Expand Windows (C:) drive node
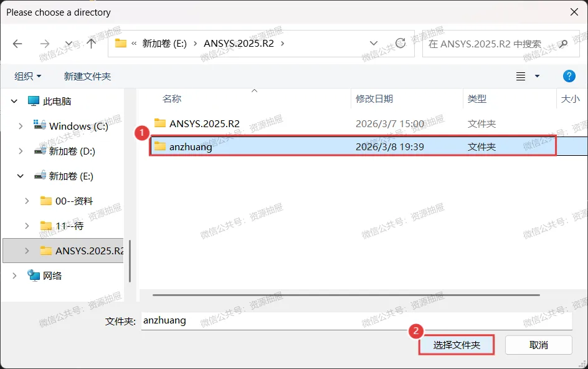588x369 pixels. coord(21,126)
